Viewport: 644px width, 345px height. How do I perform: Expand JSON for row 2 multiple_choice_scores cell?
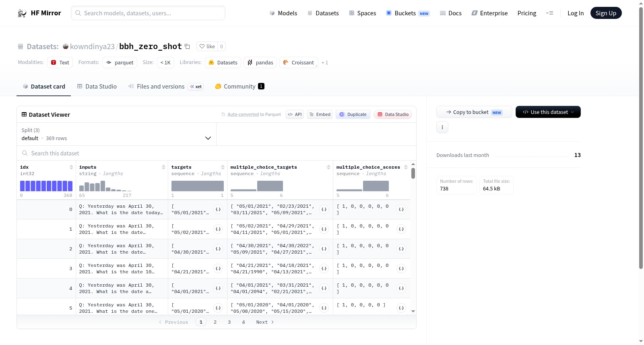pos(401,249)
